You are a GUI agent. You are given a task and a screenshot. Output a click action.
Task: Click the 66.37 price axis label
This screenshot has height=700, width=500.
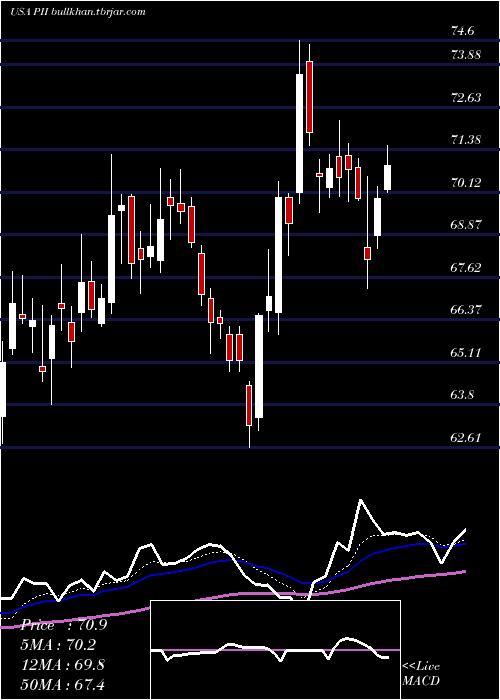(x=466, y=310)
